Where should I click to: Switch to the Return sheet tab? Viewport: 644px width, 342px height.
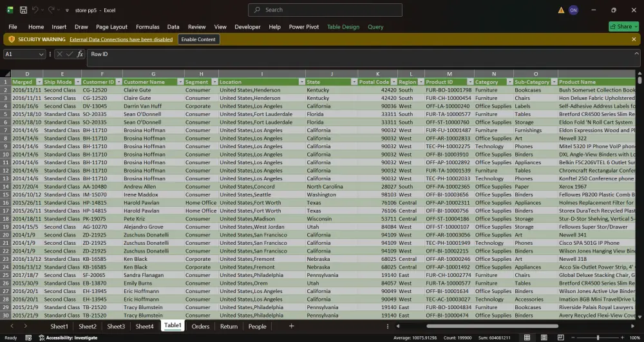point(229,327)
